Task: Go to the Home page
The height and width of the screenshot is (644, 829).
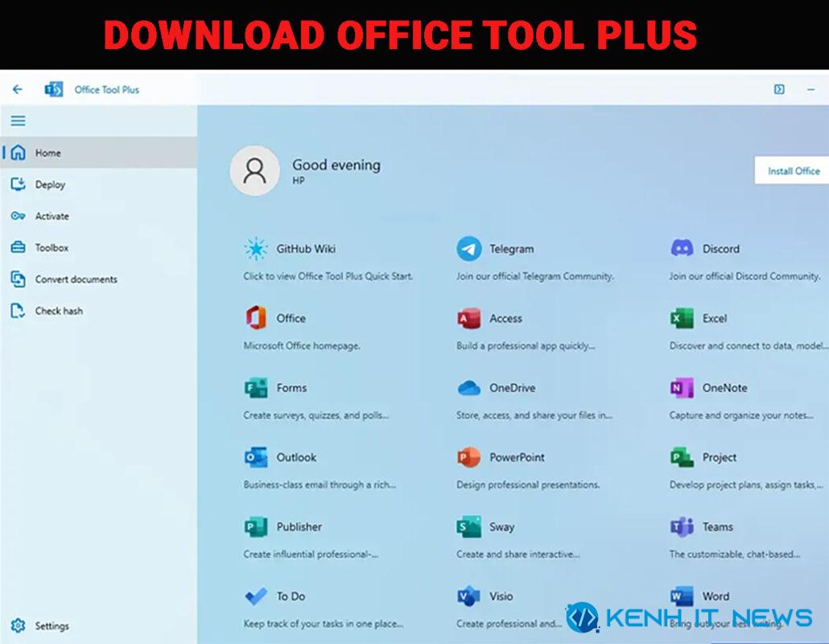Action: coord(99,152)
